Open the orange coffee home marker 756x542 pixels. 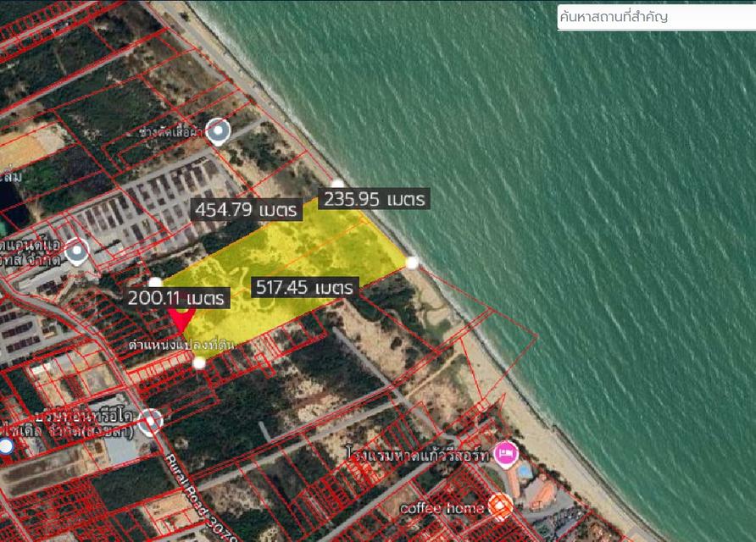pos(500,506)
